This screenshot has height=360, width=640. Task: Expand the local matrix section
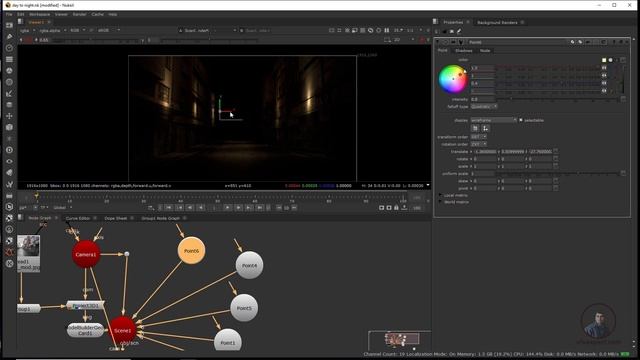[x=440, y=195]
